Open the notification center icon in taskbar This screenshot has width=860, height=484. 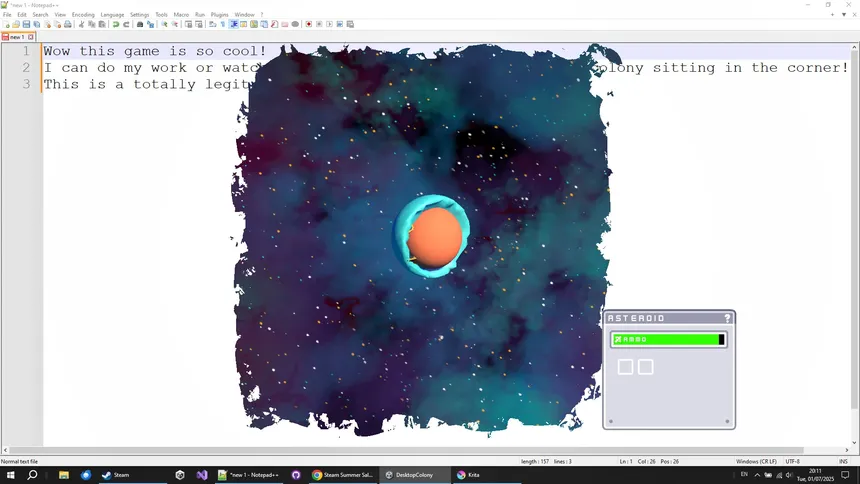[x=846, y=475]
